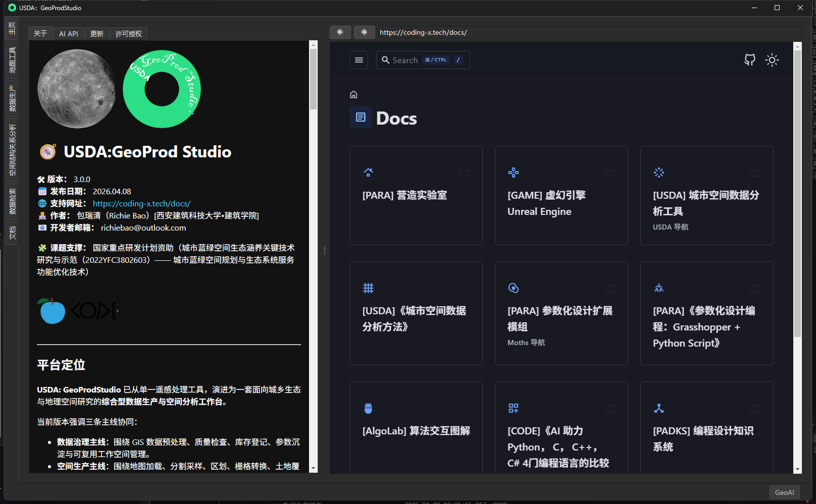Select the 主页 vertical side tab
The width and height of the screenshot is (816, 504).
click(12, 29)
